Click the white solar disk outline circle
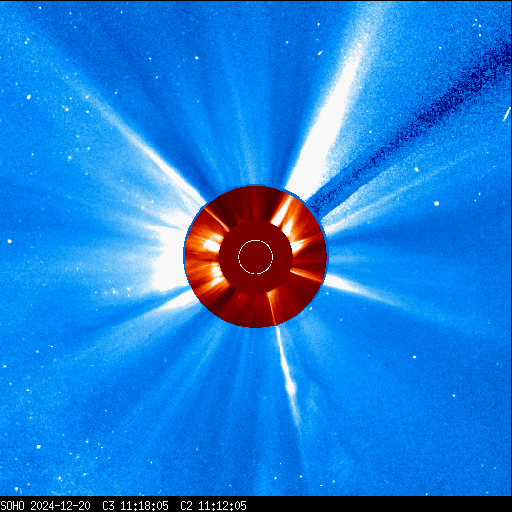Screen dimensions: 512x512 point(256,257)
